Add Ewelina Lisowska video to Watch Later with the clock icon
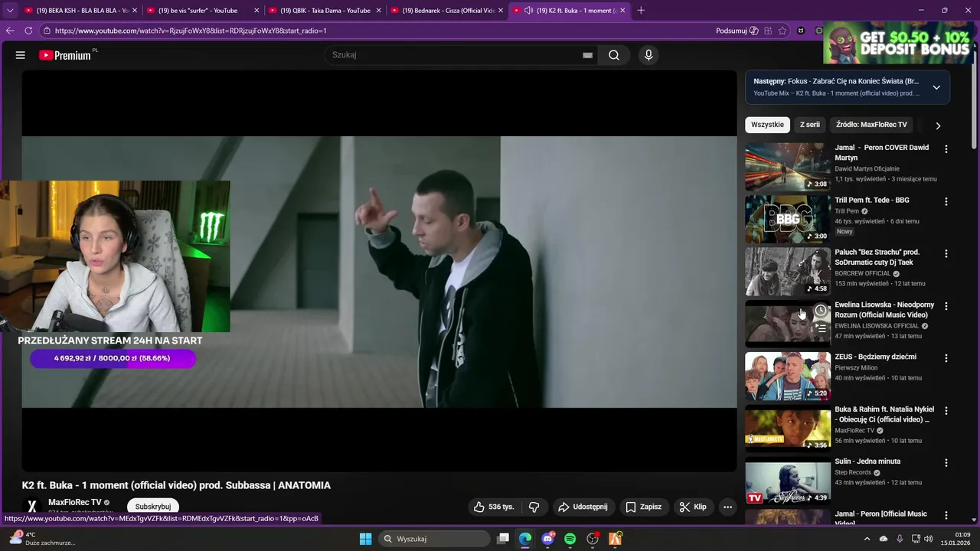980x551 pixels. click(x=820, y=310)
